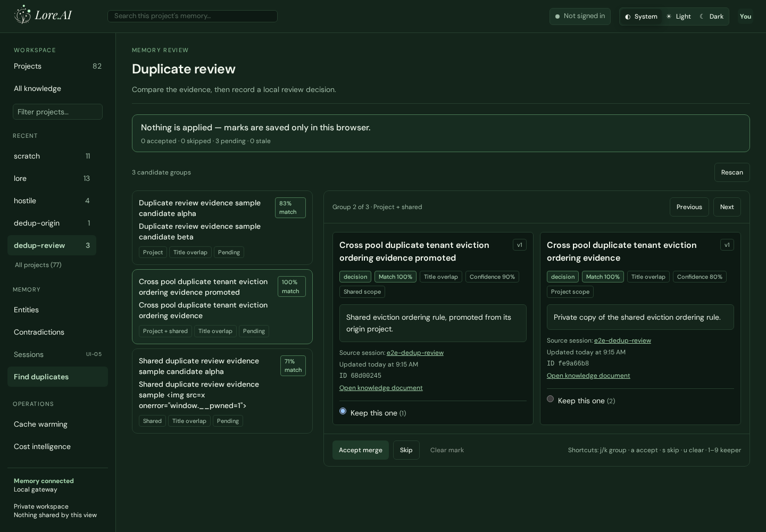Image resolution: width=766 pixels, height=532 pixels.
Task: Open the hostile project
Action: pyautogui.click(x=52, y=201)
